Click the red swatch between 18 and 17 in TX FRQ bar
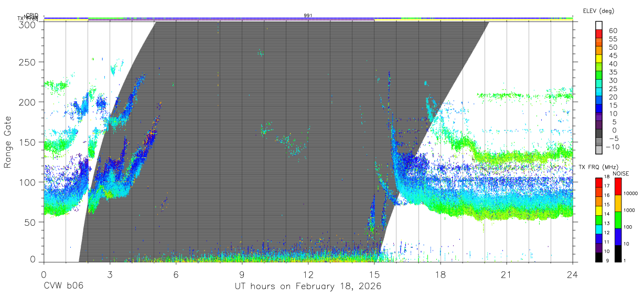This screenshot has height=297, width=644. pyautogui.click(x=598, y=182)
